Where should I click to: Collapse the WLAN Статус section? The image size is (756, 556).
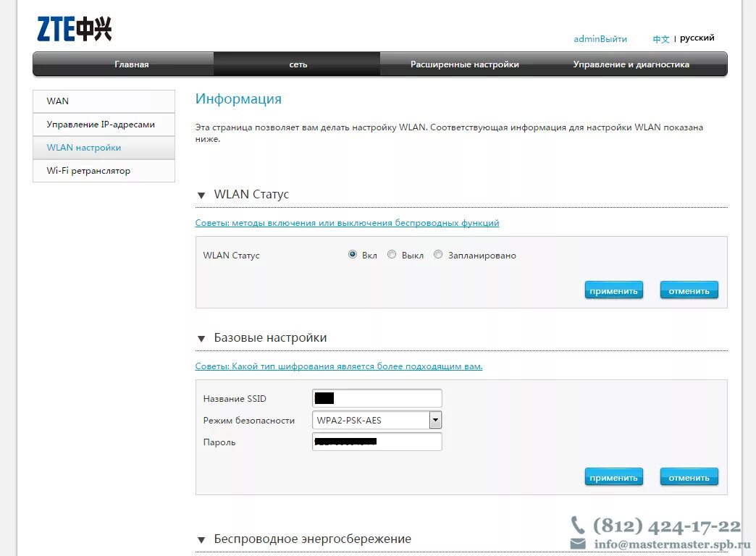(x=201, y=195)
